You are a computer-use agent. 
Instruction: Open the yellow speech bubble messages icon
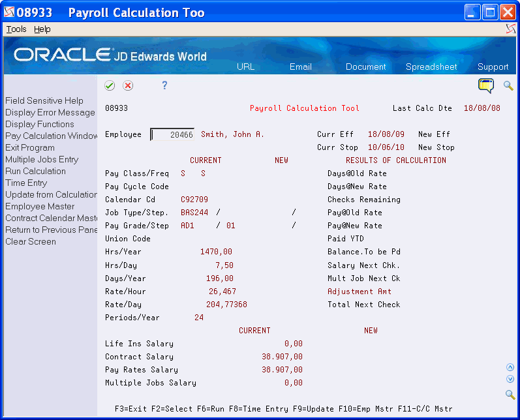click(486, 85)
